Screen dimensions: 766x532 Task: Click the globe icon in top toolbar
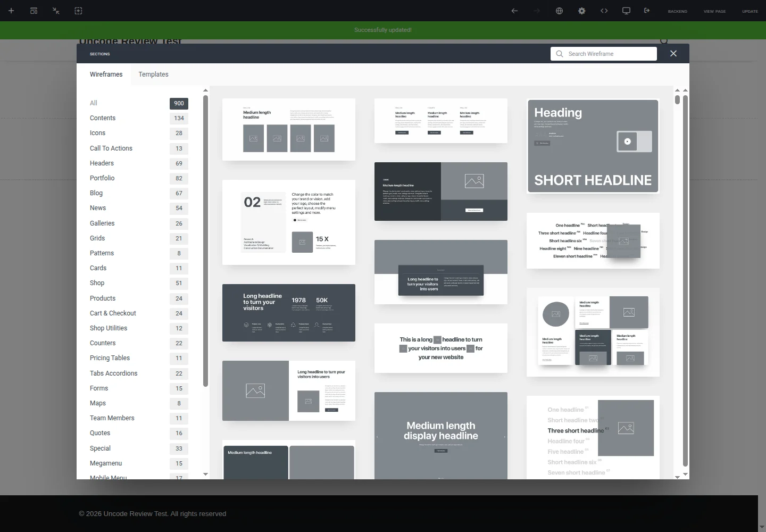click(x=559, y=11)
